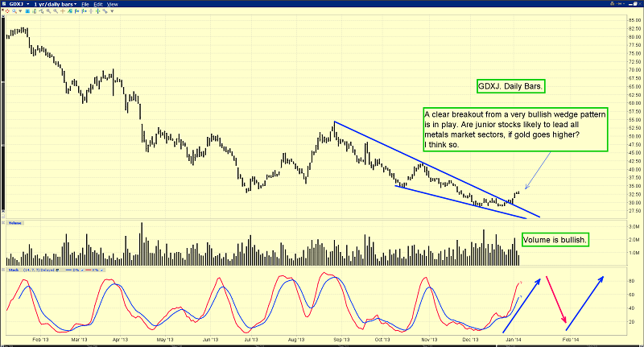644x347 pixels.
Task: Click the Volume panel handle icon on left edge
Action: pyautogui.click(x=3, y=223)
